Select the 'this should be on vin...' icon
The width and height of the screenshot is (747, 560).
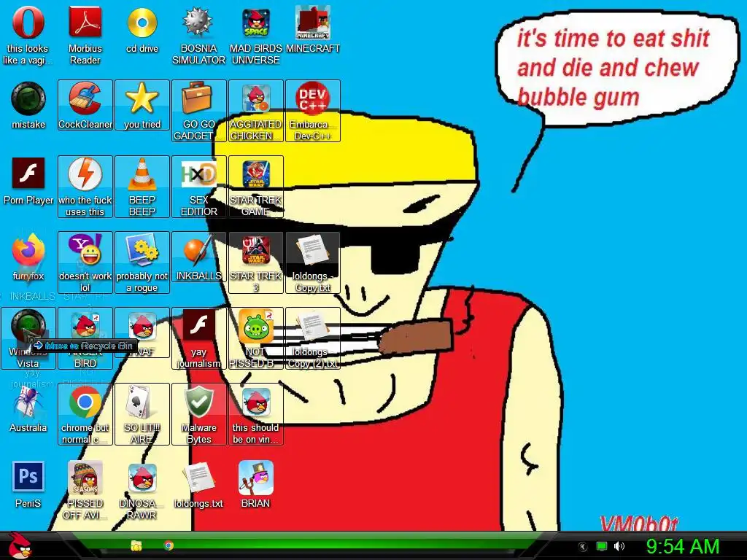(x=255, y=413)
